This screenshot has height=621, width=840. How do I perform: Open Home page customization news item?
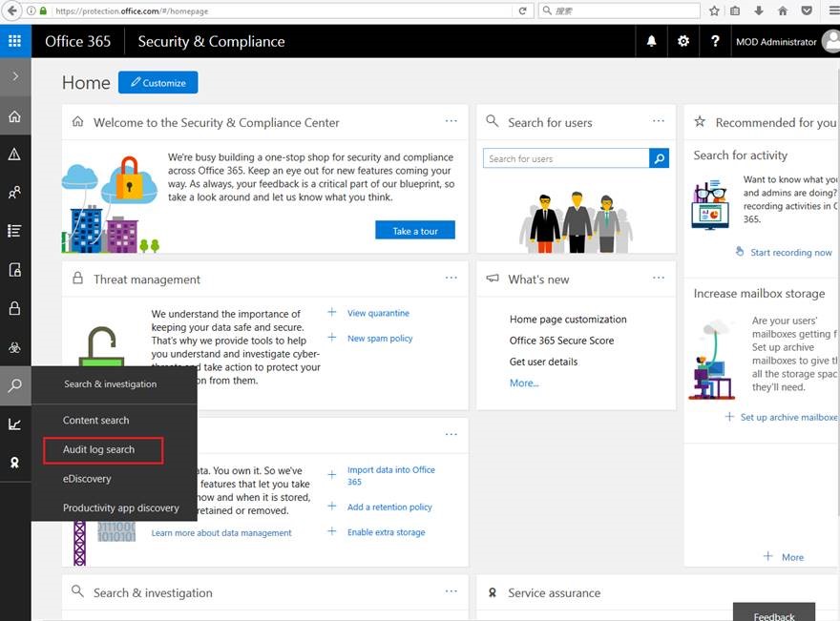(568, 319)
